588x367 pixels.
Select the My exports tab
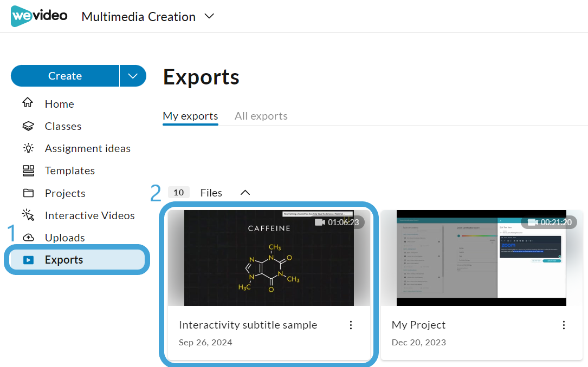point(191,116)
